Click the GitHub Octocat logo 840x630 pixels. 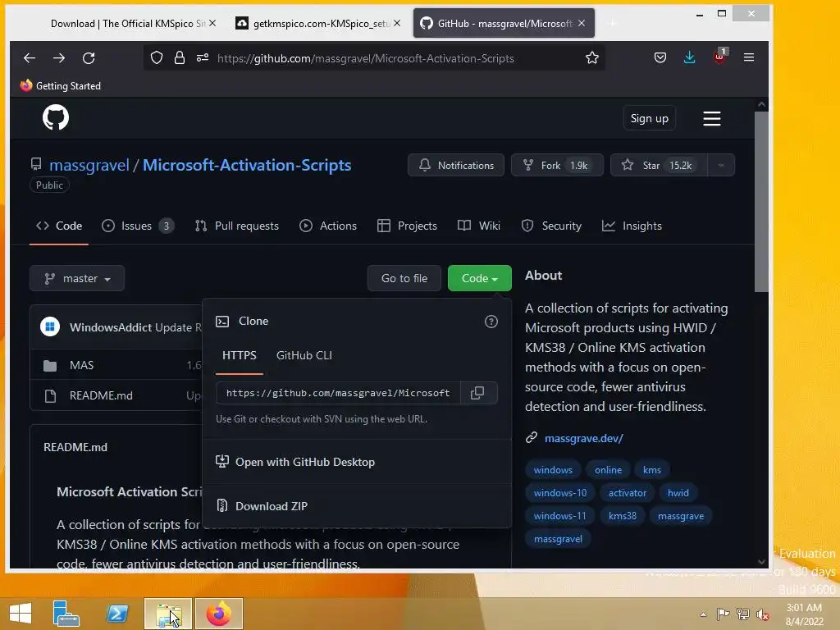click(x=56, y=117)
